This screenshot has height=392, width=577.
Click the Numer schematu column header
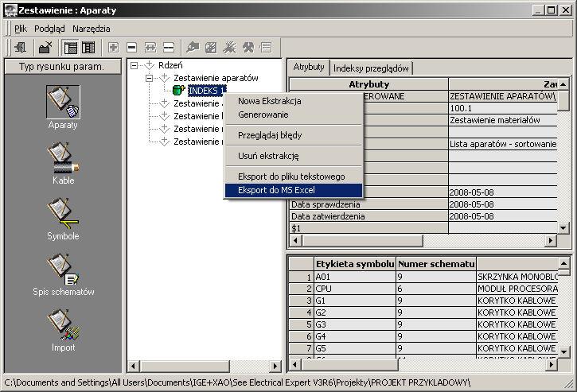click(x=436, y=264)
